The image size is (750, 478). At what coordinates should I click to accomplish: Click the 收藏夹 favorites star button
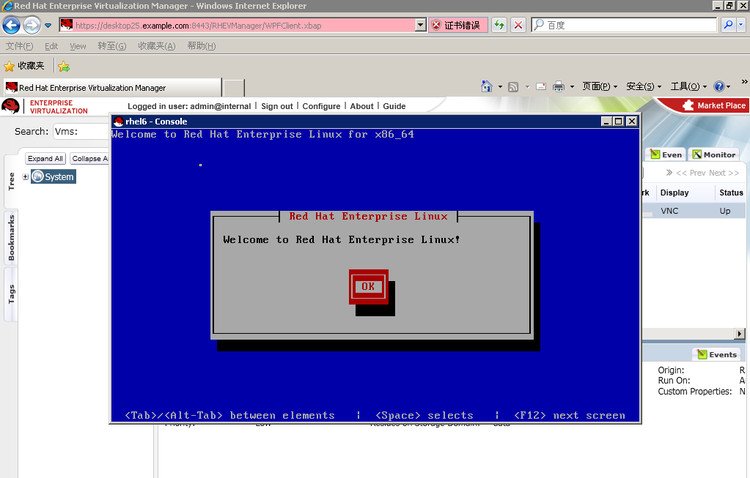tap(24, 66)
